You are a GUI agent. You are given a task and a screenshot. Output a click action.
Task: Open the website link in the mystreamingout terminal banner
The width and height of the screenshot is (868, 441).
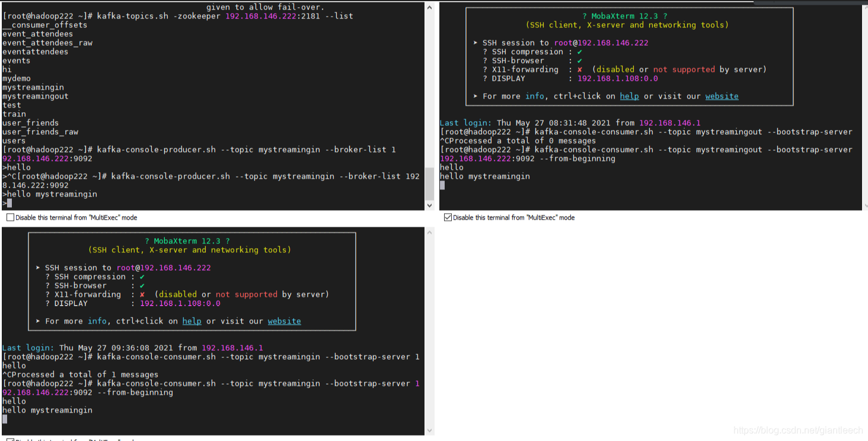click(x=722, y=96)
